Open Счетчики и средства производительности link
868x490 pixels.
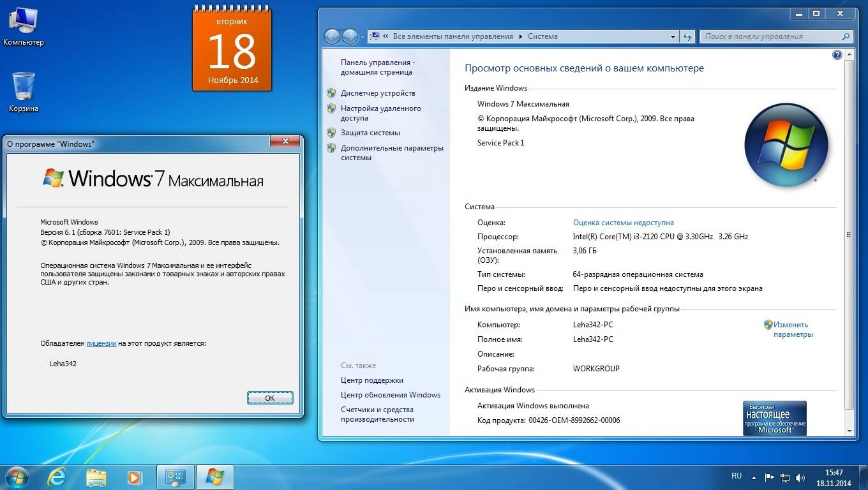(377, 414)
